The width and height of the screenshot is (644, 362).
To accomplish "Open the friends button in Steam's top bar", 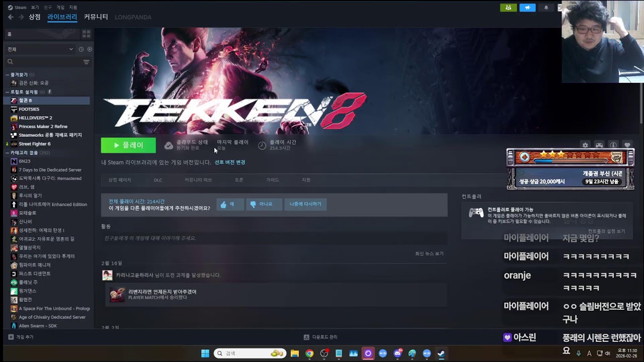I will click(x=508, y=8).
